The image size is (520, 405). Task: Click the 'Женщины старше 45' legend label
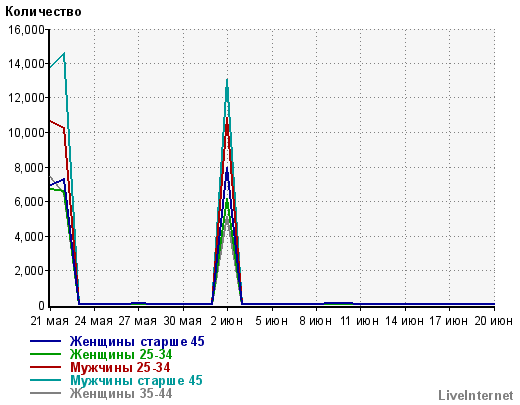(137, 341)
